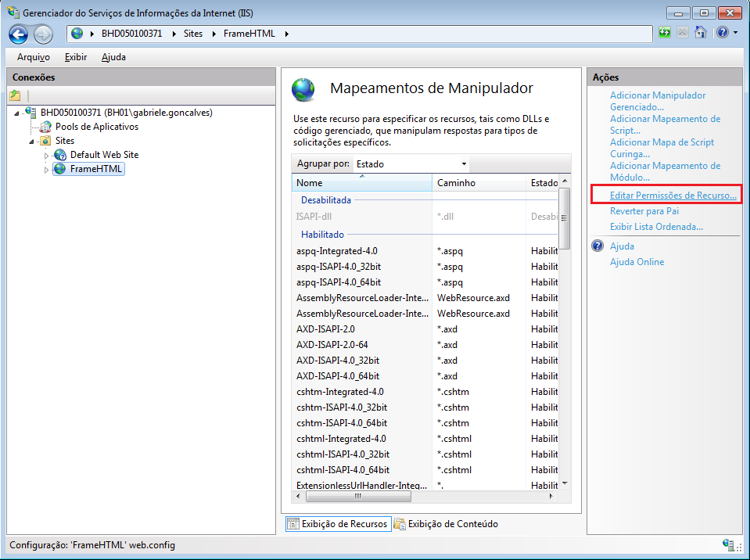
Task: Select the aspq-ISAPI-4.0_32bit row
Action: click(x=425, y=267)
